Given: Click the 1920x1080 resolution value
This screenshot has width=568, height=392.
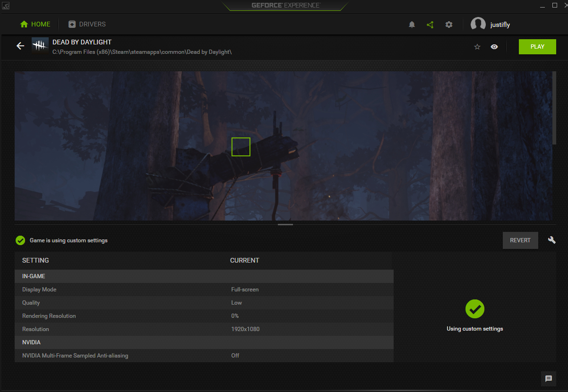Looking at the screenshot, I should (x=245, y=329).
